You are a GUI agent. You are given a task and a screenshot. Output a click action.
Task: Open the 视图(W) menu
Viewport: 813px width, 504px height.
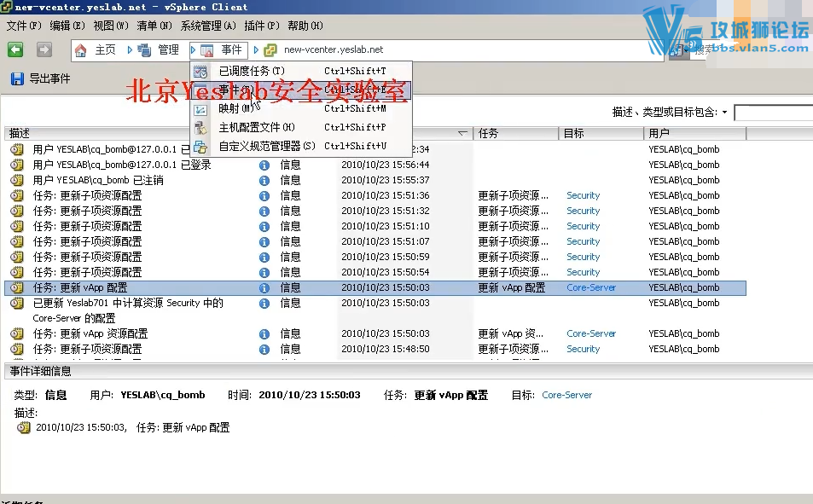point(111,26)
